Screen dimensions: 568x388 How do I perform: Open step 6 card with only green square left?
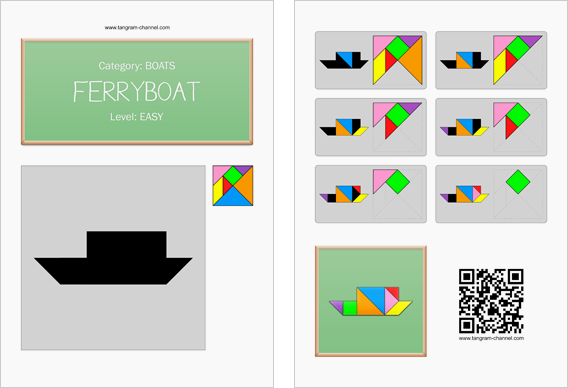coord(491,194)
